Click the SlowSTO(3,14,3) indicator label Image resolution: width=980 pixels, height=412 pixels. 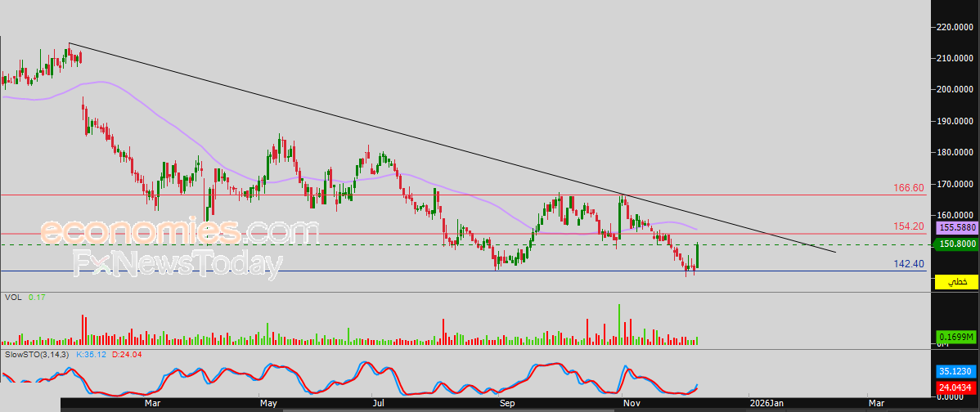(38, 355)
